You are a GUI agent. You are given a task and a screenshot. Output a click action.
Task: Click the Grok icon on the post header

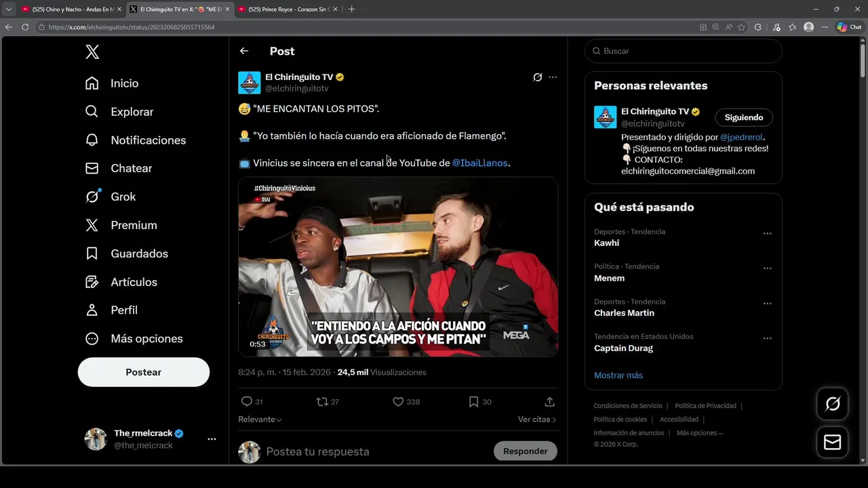tap(538, 77)
